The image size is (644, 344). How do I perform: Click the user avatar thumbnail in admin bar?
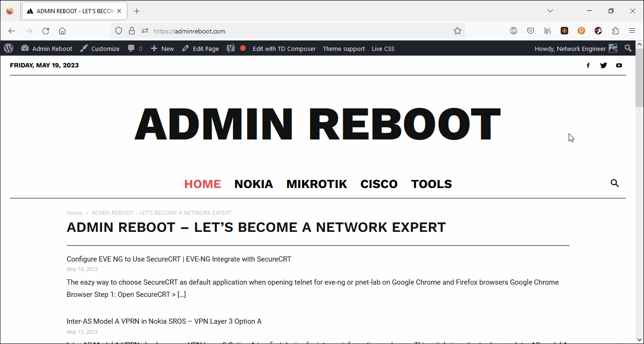tap(613, 48)
